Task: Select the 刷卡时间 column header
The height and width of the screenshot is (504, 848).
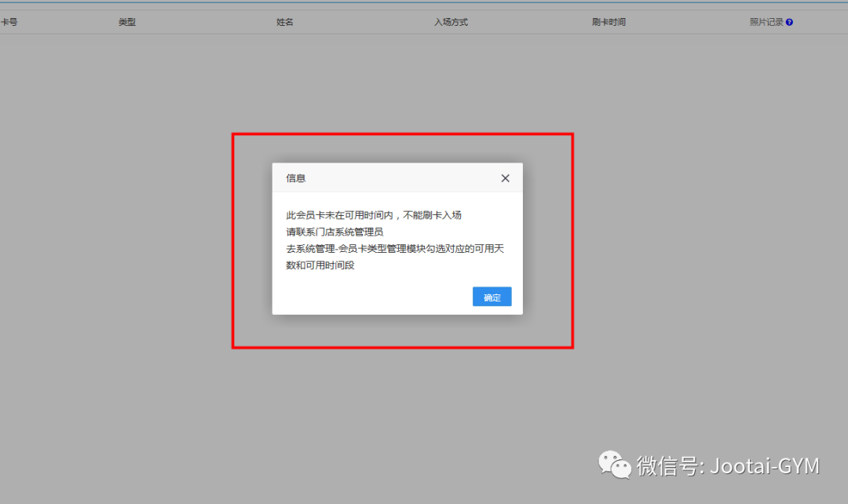Action: (609, 22)
